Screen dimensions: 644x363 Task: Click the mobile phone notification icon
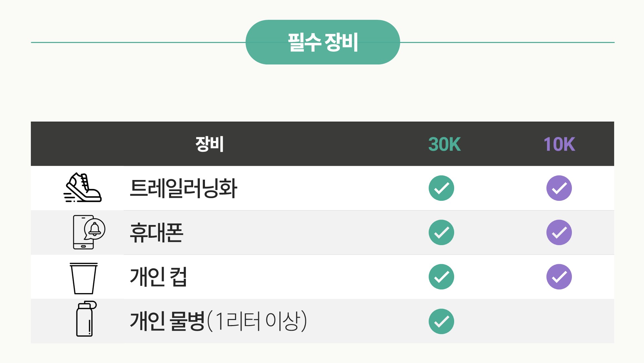(x=89, y=232)
